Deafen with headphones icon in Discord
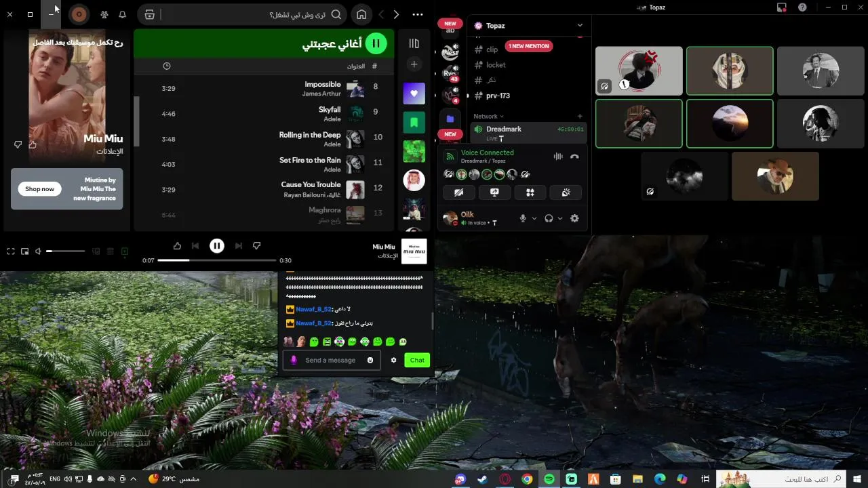 click(549, 218)
